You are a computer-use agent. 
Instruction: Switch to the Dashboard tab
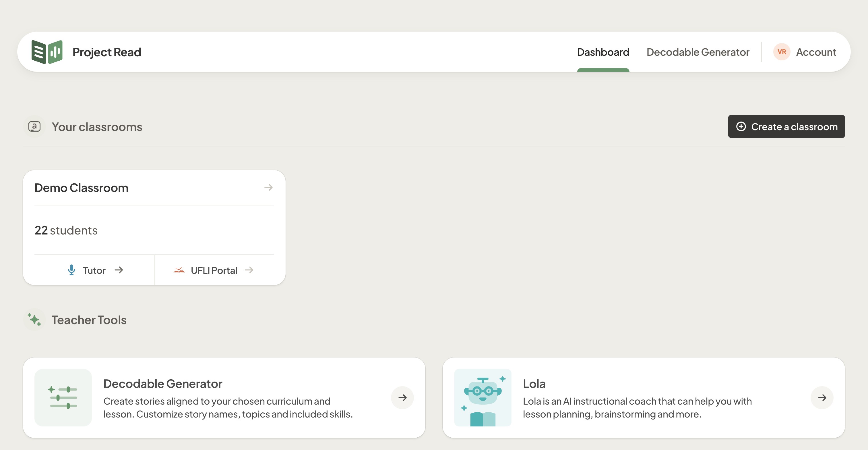(x=603, y=52)
